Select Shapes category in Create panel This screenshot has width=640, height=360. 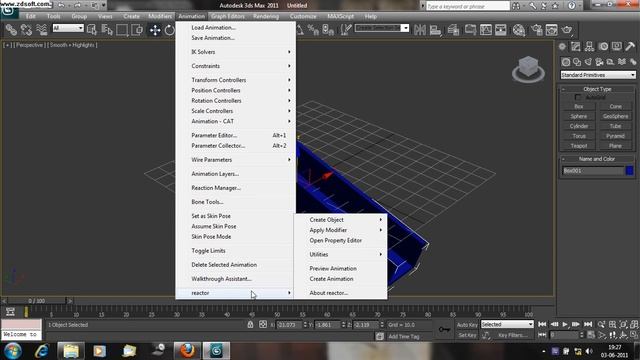577,62
